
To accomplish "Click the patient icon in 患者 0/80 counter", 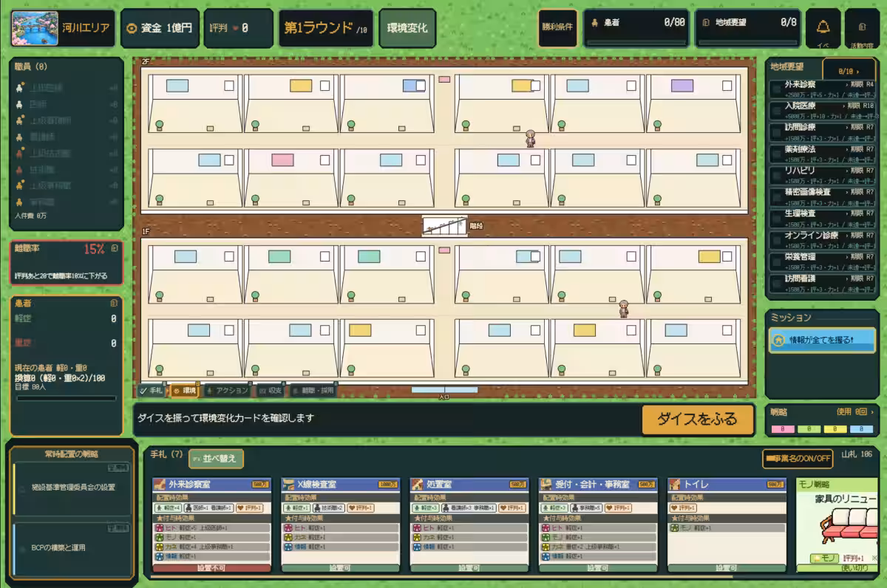I will click(x=594, y=23).
